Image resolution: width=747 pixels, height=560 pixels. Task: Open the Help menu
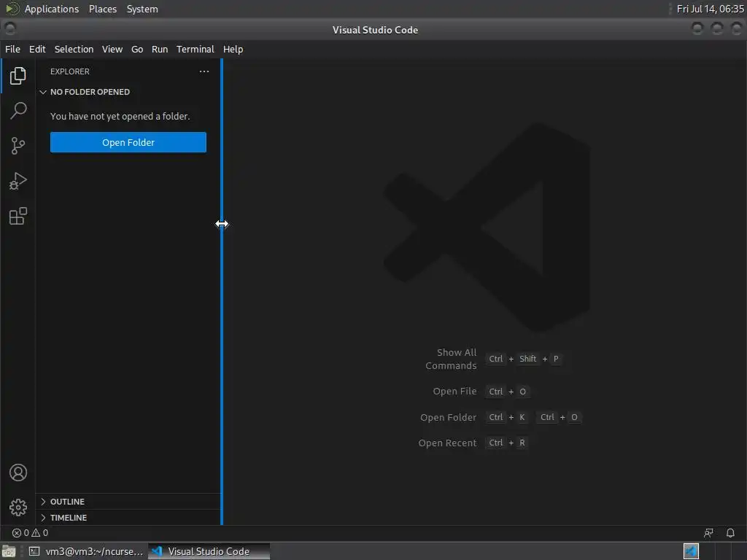coord(233,49)
